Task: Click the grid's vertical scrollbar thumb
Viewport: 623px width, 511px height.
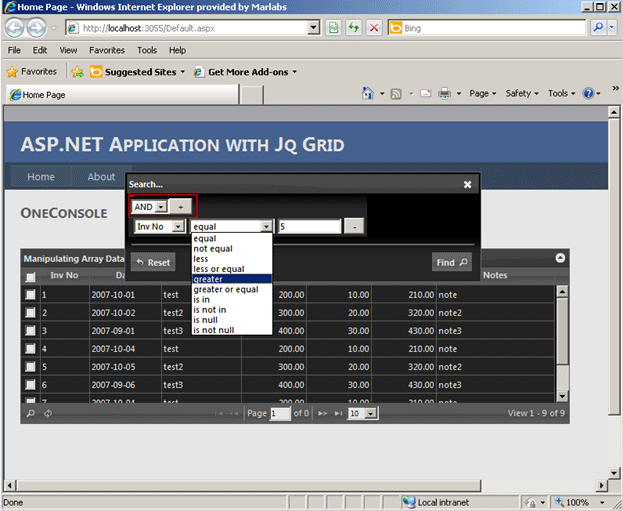Action: [x=562, y=331]
